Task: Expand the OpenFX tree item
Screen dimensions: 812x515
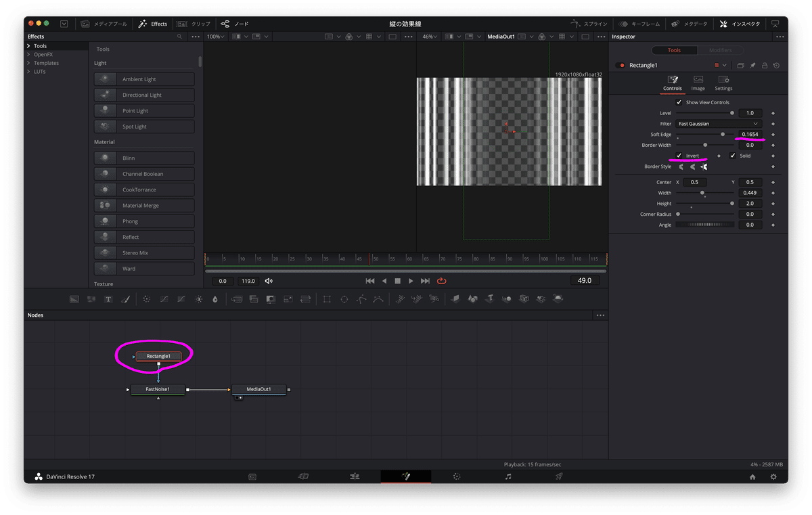Action: coord(28,54)
